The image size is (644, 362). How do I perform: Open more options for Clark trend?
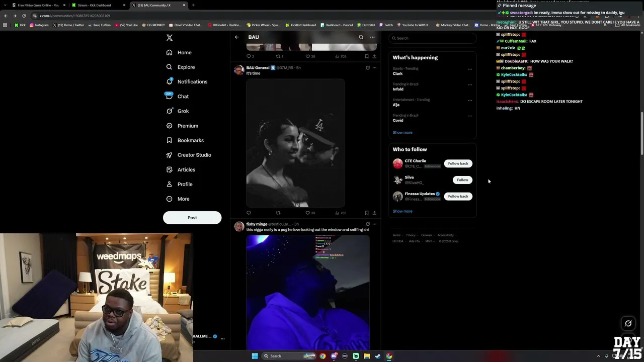[x=470, y=69]
